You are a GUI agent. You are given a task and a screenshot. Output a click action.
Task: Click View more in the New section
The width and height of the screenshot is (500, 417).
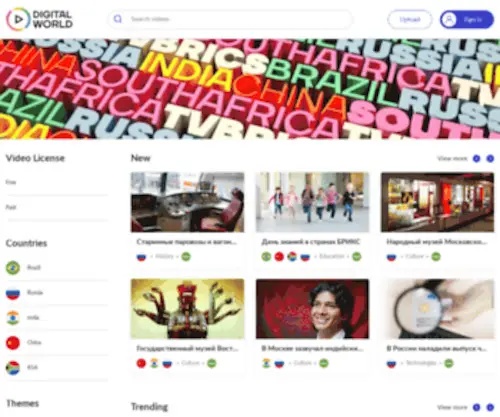pos(452,158)
